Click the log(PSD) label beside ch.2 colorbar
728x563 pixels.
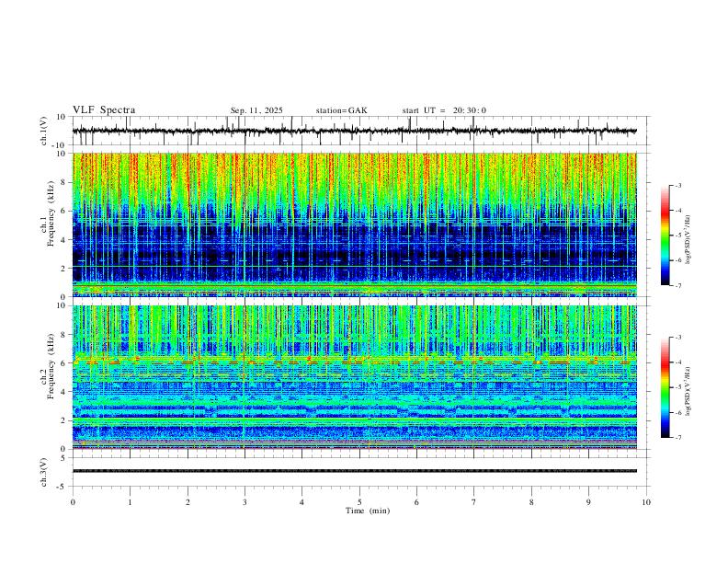tap(688, 392)
